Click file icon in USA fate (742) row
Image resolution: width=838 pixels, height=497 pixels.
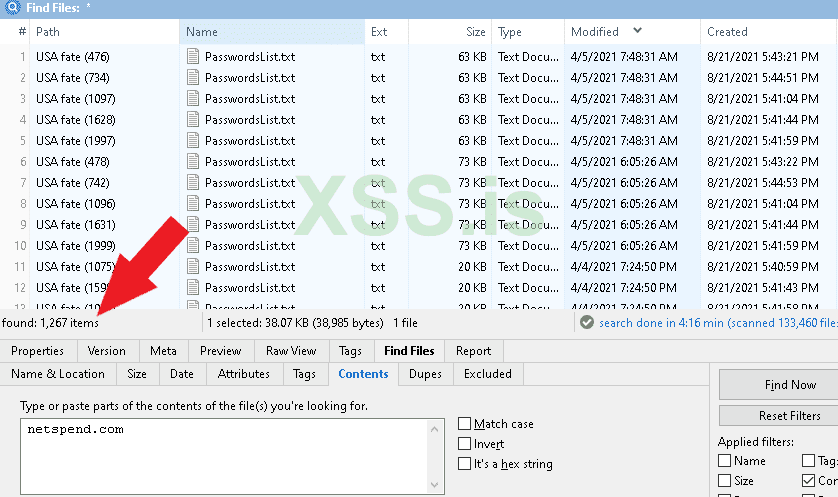193,182
